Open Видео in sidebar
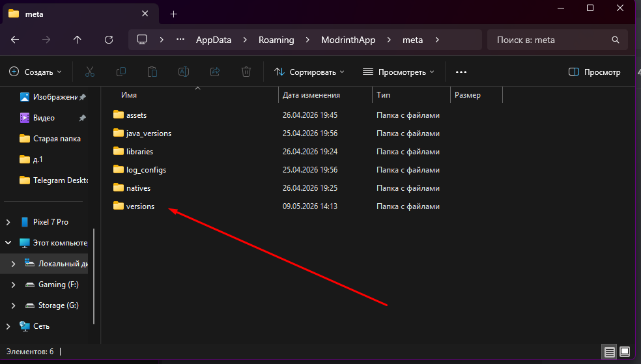 point(37,118)
